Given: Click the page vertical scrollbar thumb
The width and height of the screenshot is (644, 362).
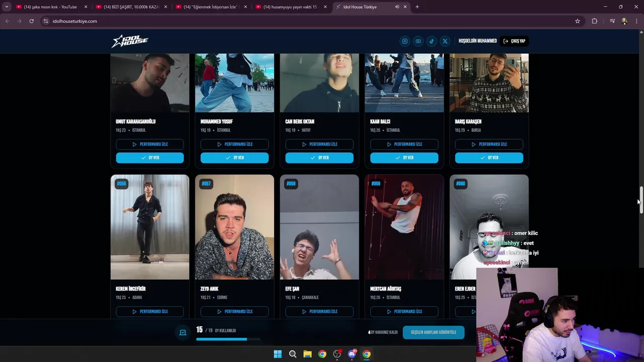Looking at the screenshot, I should pyautogui.click(x=641, y=200).
